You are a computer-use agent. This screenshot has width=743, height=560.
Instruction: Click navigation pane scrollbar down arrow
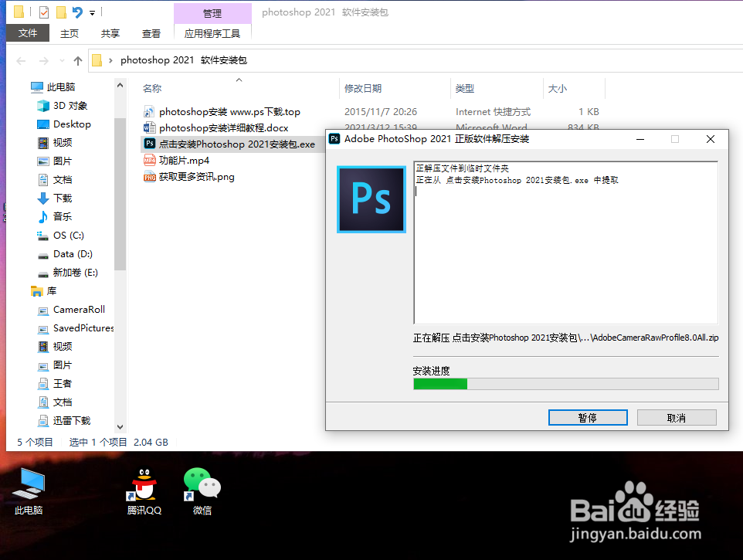click(120, 427)
